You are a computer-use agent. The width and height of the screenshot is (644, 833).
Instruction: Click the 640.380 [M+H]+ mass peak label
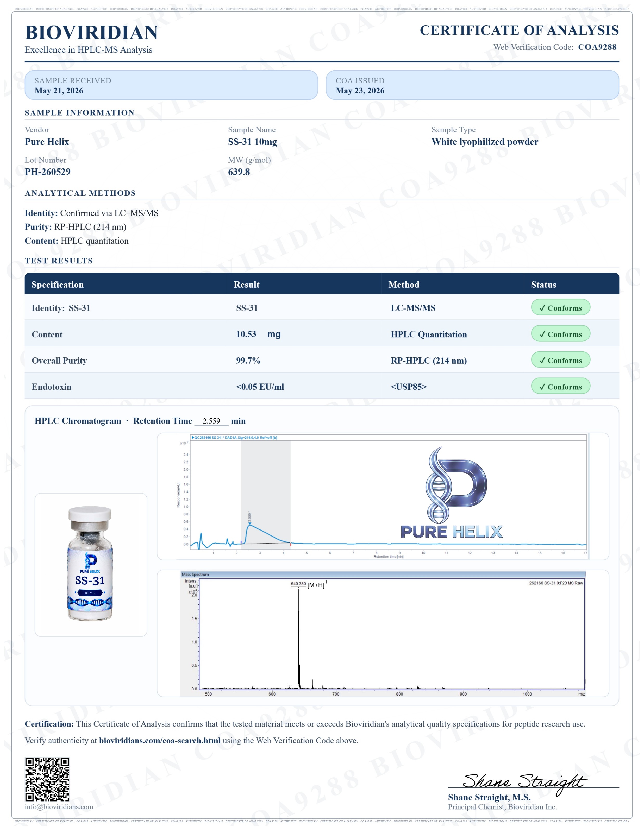tap(309, 584)
